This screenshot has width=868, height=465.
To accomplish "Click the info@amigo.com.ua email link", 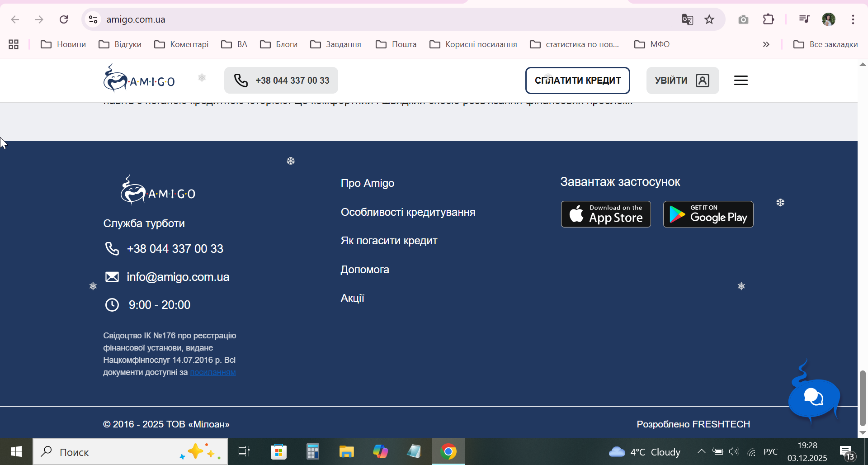I will pos(178,277).
